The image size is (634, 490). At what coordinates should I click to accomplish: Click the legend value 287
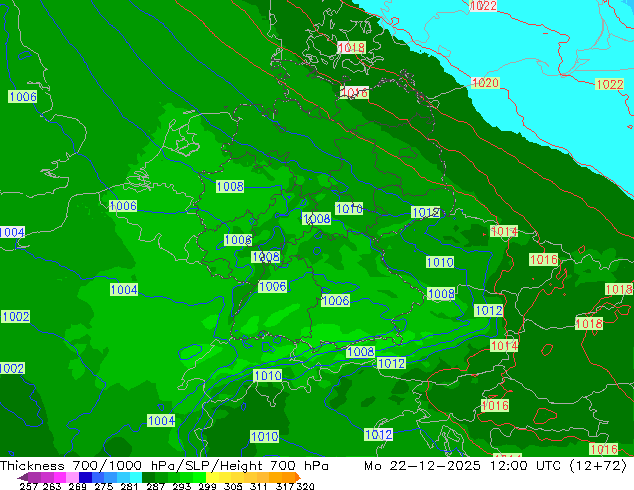click(x=155, y=486)
